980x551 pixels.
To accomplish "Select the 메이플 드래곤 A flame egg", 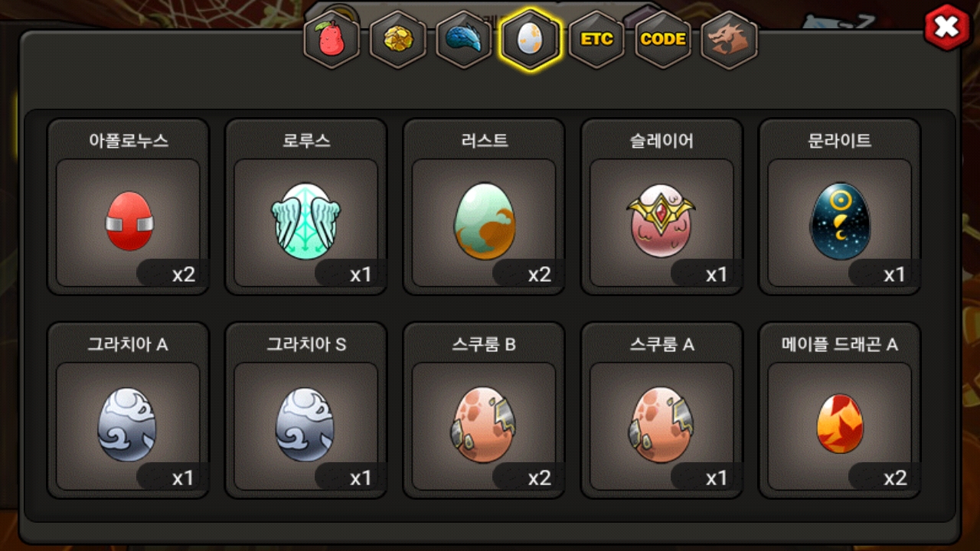I will [839, 410].
